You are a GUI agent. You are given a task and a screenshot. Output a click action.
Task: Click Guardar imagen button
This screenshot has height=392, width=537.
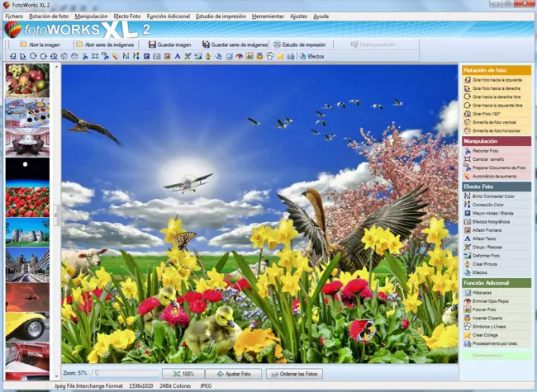click(x=169, y=45)
